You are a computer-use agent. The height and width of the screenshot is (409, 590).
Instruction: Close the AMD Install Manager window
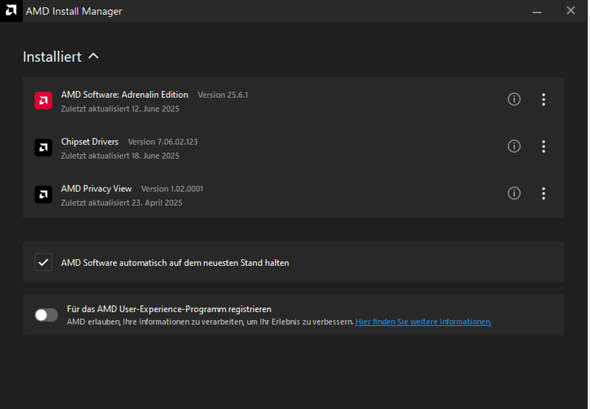(571, 11)
